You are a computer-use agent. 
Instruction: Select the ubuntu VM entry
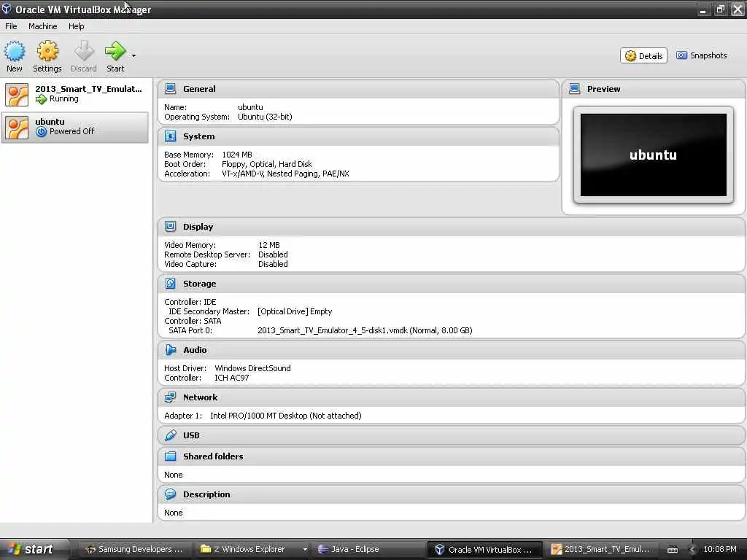click(75, 127)
